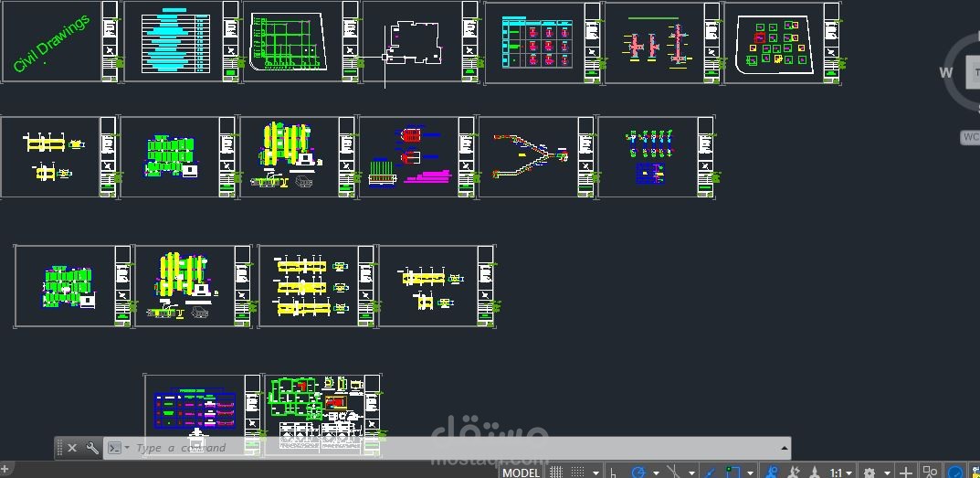Select the Civil Drawings cover sheet
The width and height of the screenshot is (980, 478).
point(59,41)
